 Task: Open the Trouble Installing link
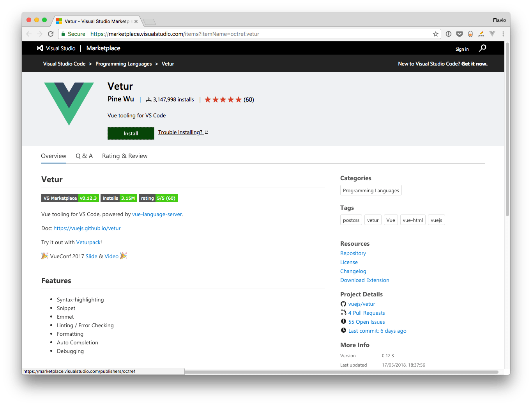coord(183,132)
